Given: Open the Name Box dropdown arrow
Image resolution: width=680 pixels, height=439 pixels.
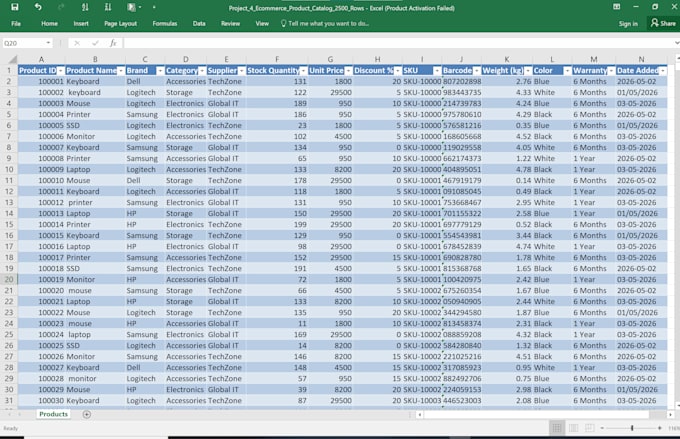Looking at the screenshot, I should click(x=48, y=43).
